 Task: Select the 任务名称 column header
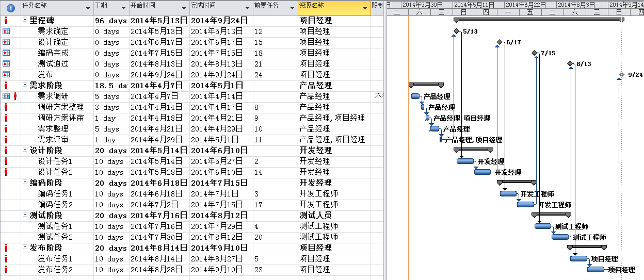pos(56,8)
